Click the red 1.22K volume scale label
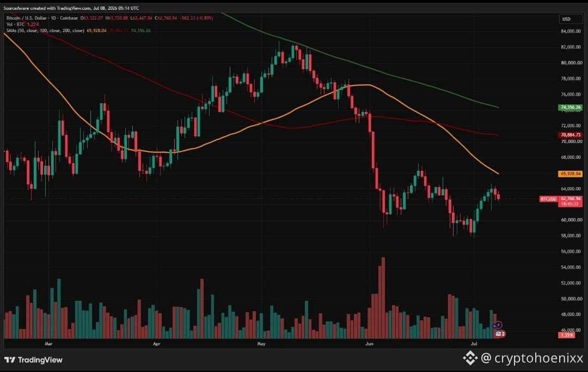The image size is (588, 372). pyautogui.click(x=567, y=335)
